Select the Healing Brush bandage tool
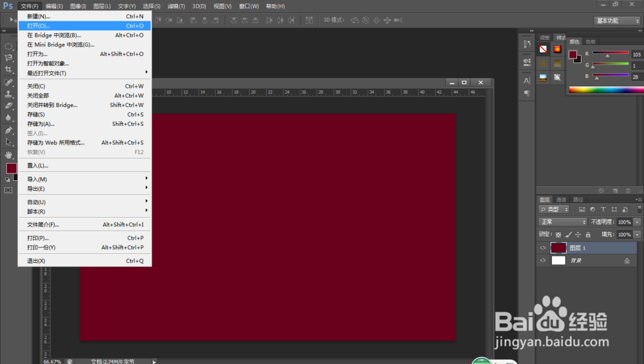This screenshot has width=644, height=364. point(8,82)
